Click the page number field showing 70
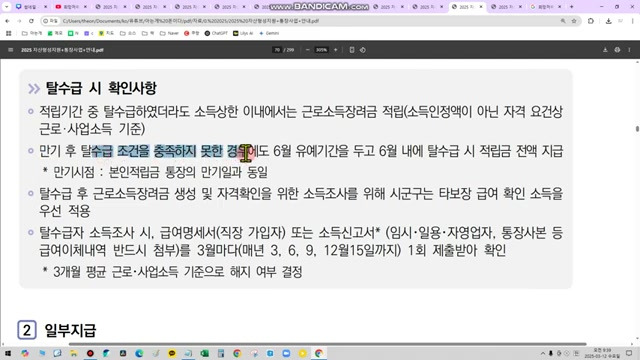640x360 pixels. point(277,50)
